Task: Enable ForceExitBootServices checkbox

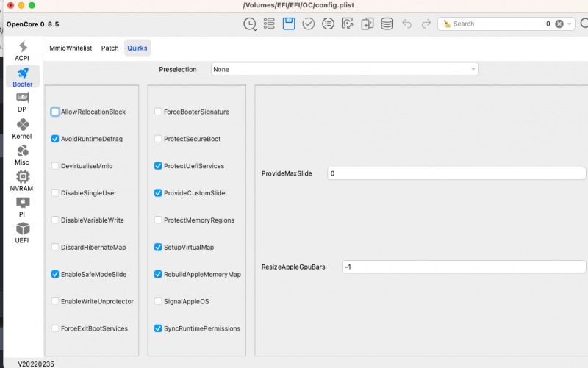Action: [x=55, y=328]
